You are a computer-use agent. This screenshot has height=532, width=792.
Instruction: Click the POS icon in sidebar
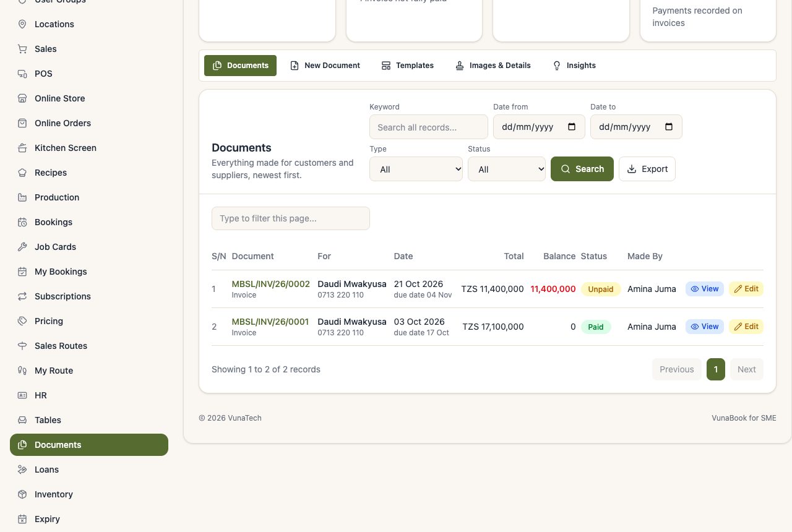click(x=22, y=74)
